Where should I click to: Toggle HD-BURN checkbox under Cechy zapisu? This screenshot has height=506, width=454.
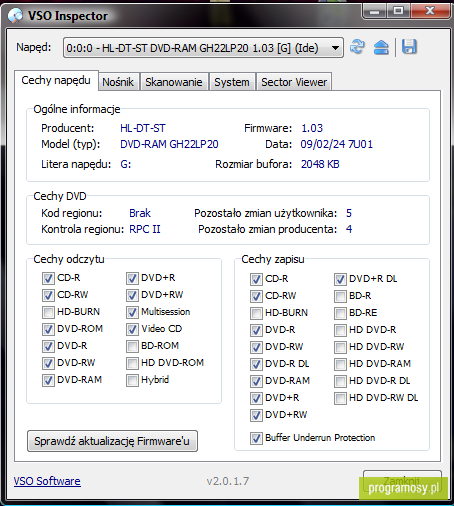coord(256,313)
